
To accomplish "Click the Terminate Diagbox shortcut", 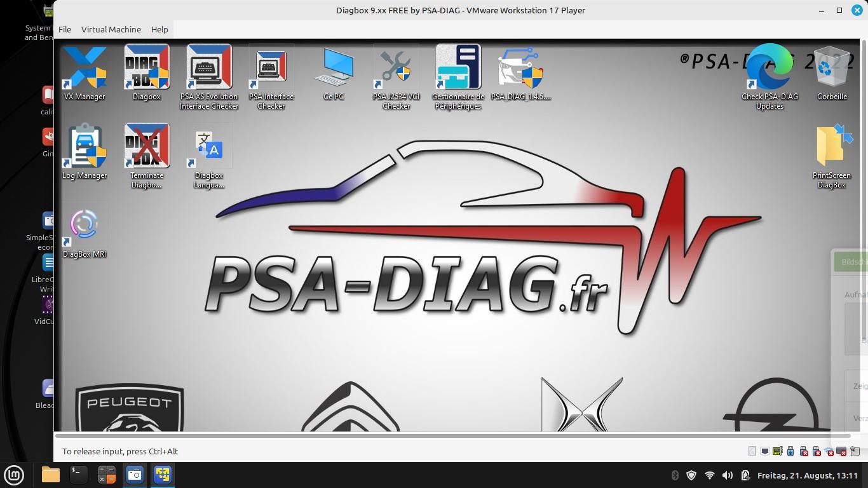I will tap(147, 156).
